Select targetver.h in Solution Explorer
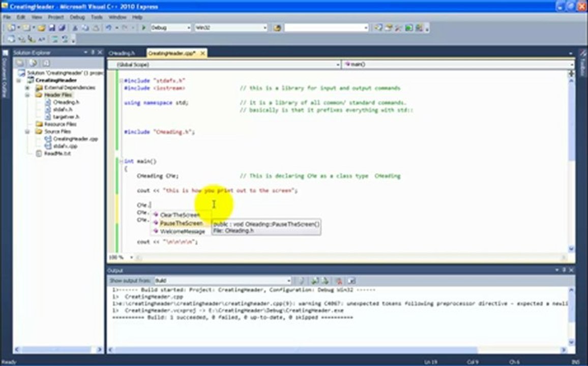The height and width of the screenshot is (366, 588). point(66,117)
